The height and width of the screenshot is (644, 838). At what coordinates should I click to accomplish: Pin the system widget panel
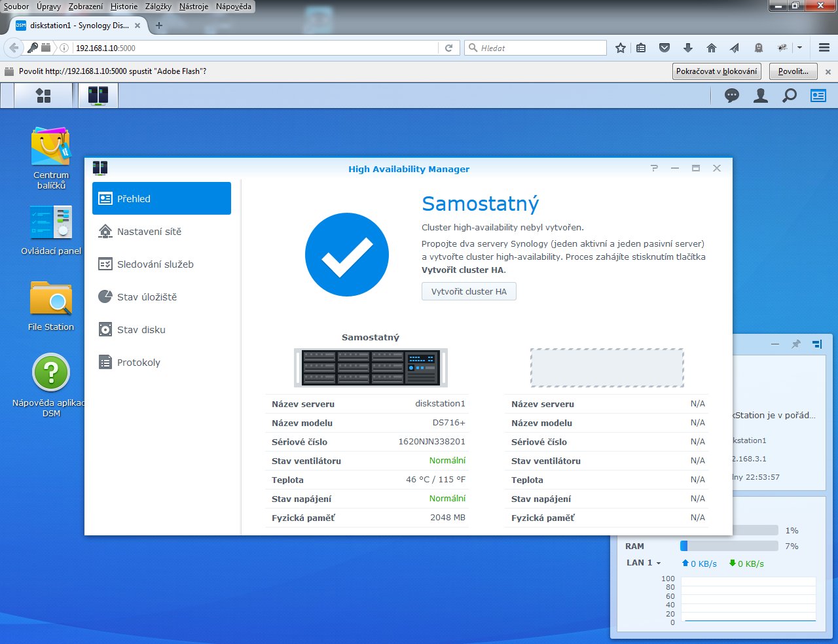tap(796, 344)
